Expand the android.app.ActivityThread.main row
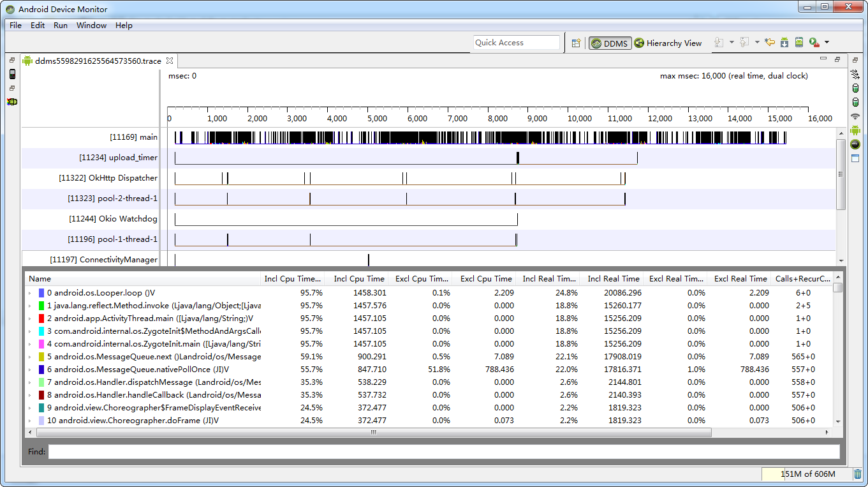Viewport: 868px width, 487px height. [29, 318]
